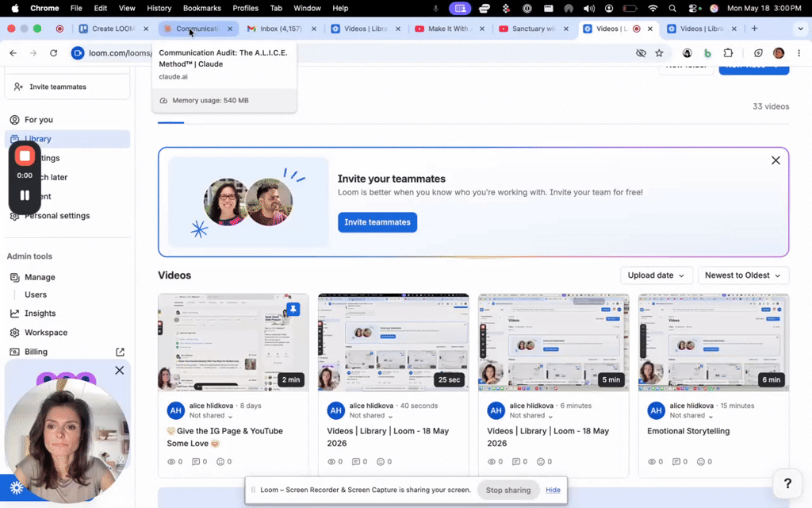Open the Profiles menu in the menu bar
Viewport: 812px width, 508px height.
(x=246, y=8)
